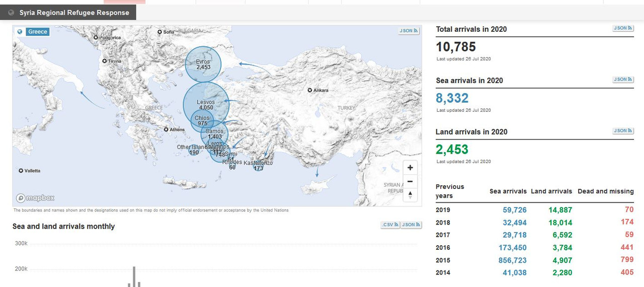Open the map JSON feed

pyautogui.click(x=409, y=31)
